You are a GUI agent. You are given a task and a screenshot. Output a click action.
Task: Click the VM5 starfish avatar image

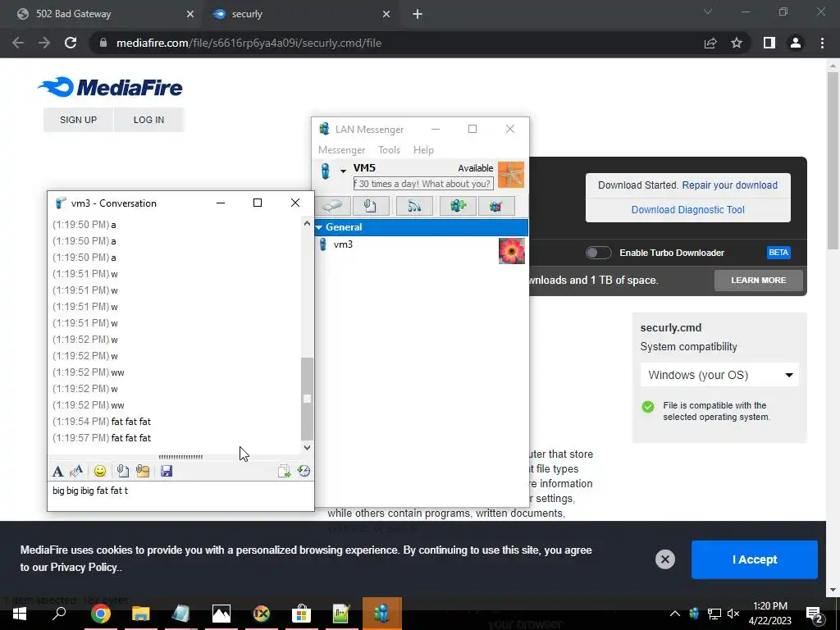coord(511,175)
